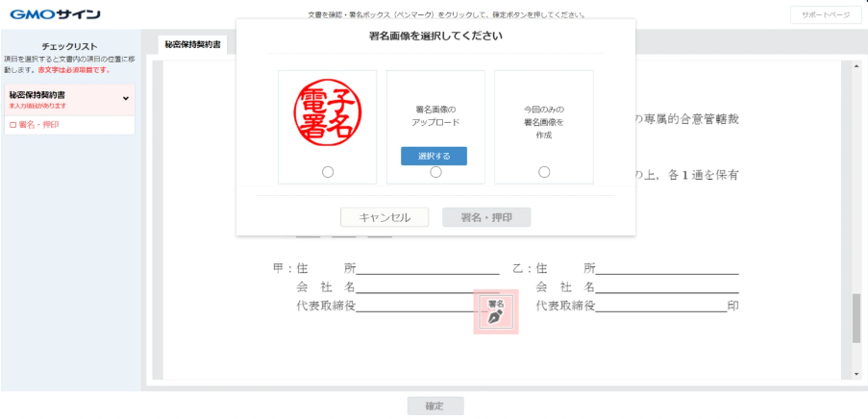This screenshot has height=419, width=868.
Task: Select the 署名・押印 checklist item
Action: pos(38,125)
